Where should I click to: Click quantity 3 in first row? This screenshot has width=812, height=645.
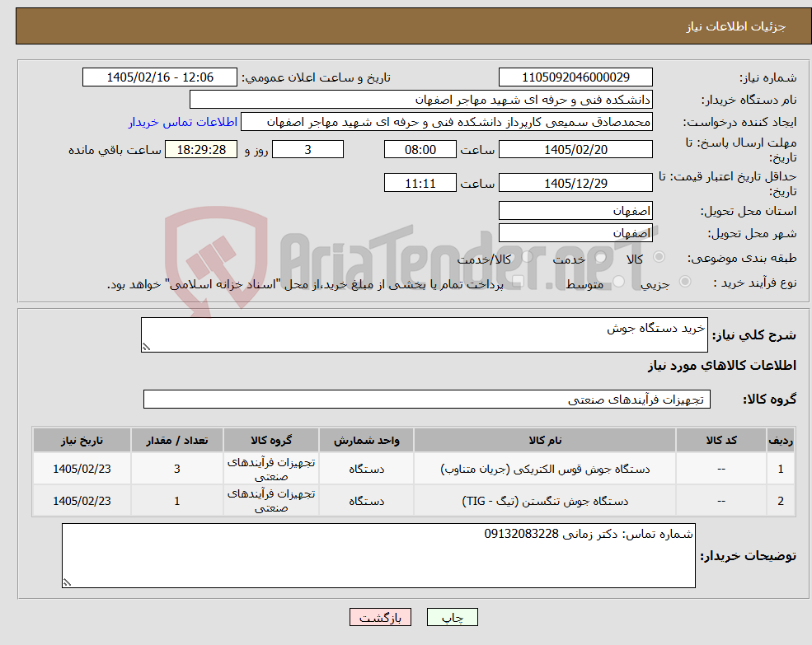(176, 469)
